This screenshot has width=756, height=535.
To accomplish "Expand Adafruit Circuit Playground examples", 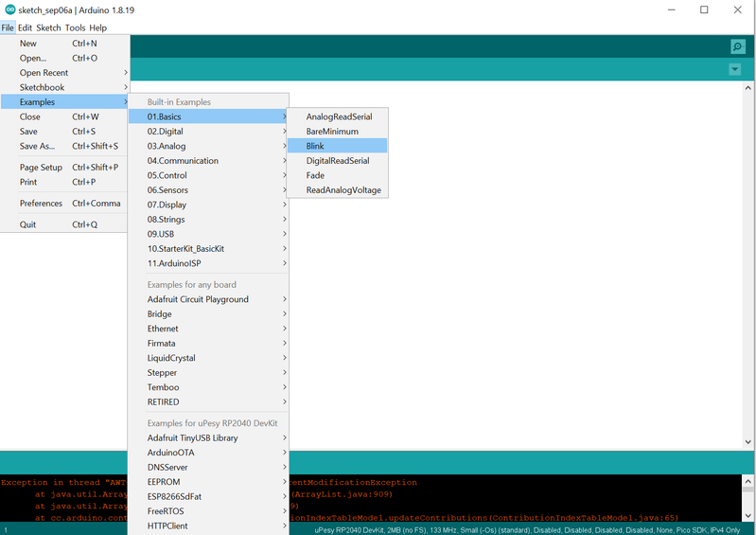I will click(x=208, y=299).
